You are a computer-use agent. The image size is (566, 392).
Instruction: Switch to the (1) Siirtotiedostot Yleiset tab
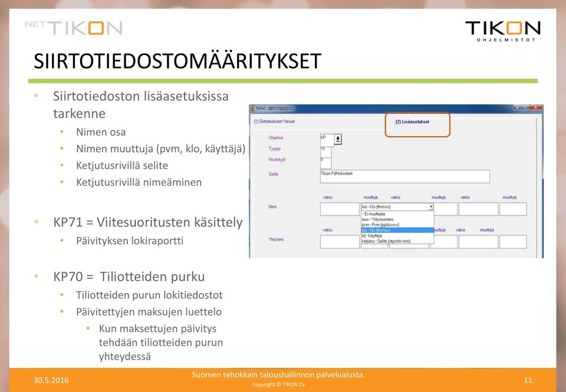(274, 121)
